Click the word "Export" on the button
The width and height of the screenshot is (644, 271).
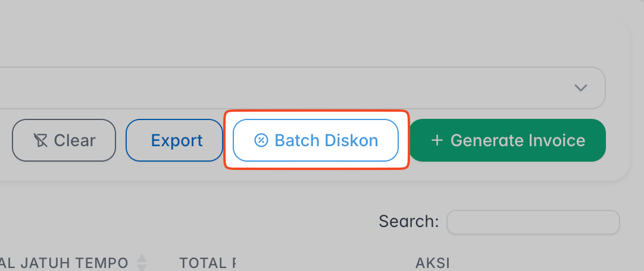pyautogui.click(x=177, y=141)
